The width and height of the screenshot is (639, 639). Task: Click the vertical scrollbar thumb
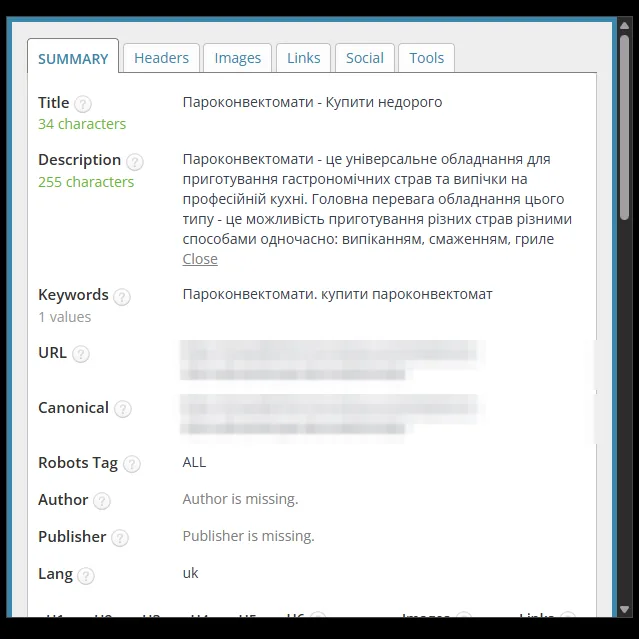tap(624, 128)
